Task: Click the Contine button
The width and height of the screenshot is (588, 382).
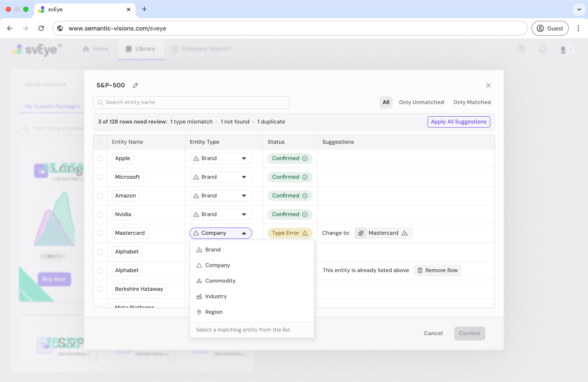Action: 469,333
